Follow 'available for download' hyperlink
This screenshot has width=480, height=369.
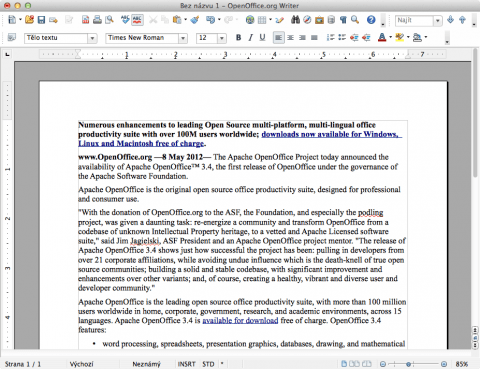240,320
